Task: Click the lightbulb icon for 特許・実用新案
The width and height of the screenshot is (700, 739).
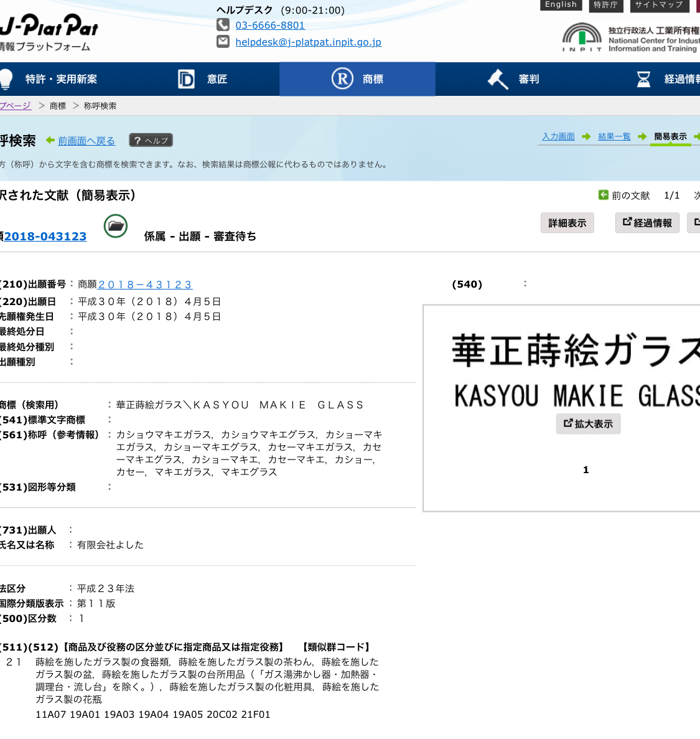Action: coord(6,78)
